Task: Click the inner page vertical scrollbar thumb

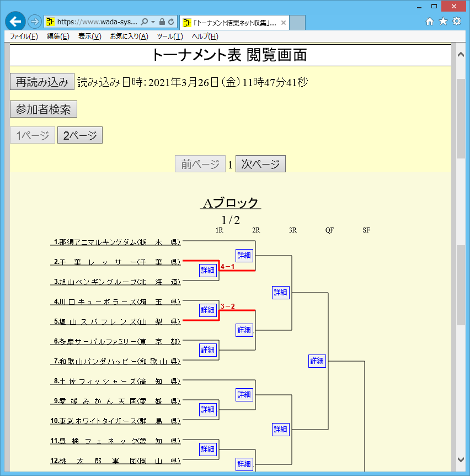Action: coord(461,285)
